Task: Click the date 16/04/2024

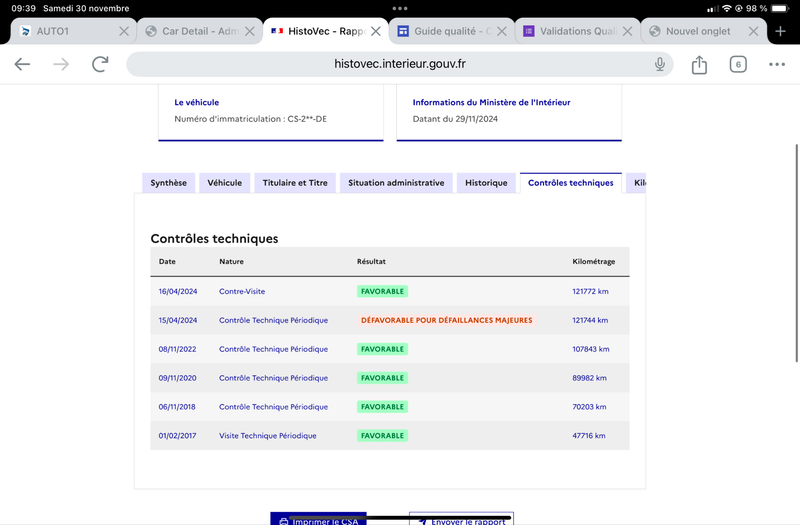Action: pyautogui.click(x=178, y=292)
